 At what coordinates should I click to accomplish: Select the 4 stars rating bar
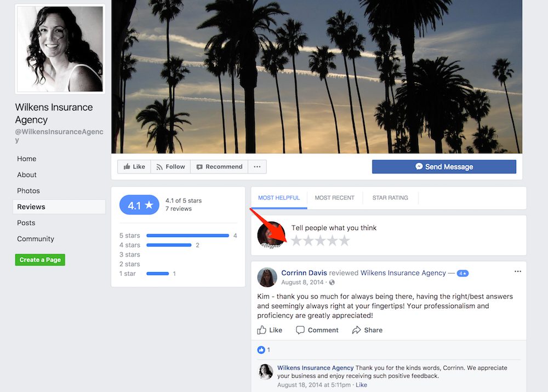coord(169,245)
